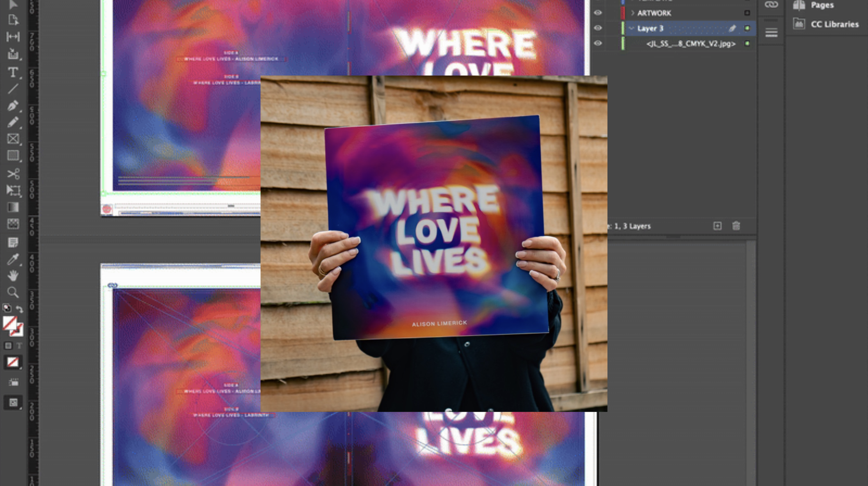This screenshot has width=868, height=486.
Task: Click the fill and stroke swatch
Action: (13, 326)
